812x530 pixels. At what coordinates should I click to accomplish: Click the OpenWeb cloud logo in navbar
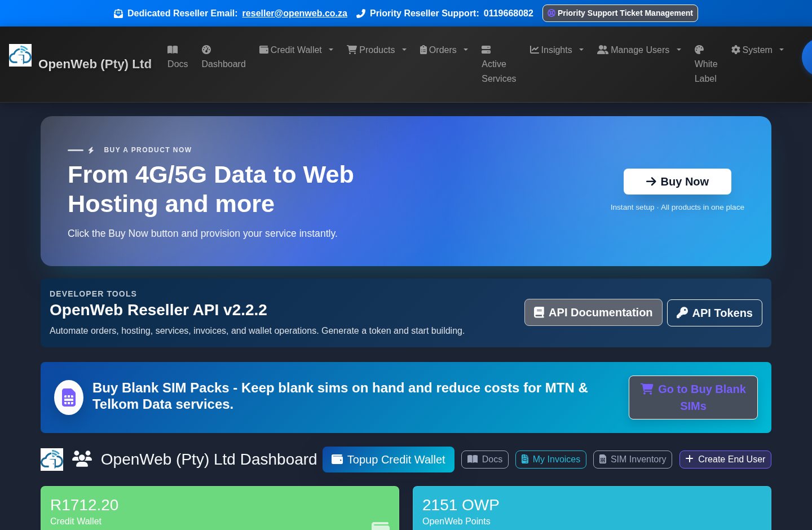click(x=20, y=55)
